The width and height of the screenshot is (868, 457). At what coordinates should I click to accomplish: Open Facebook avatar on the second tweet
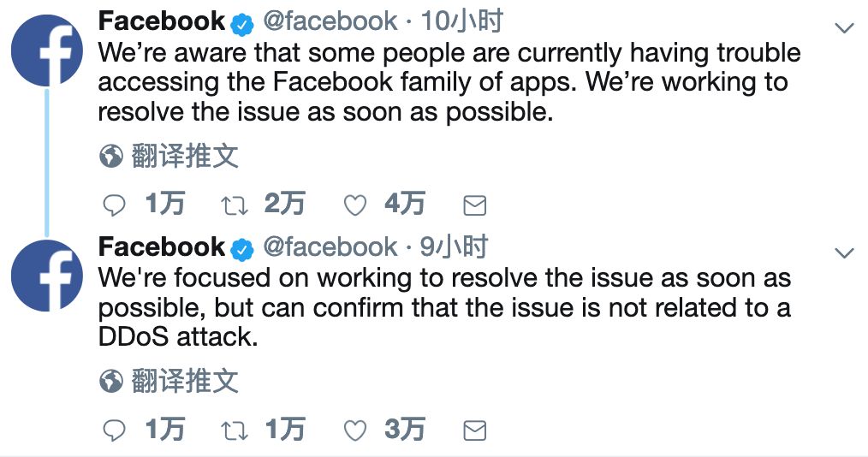point(47,274)
